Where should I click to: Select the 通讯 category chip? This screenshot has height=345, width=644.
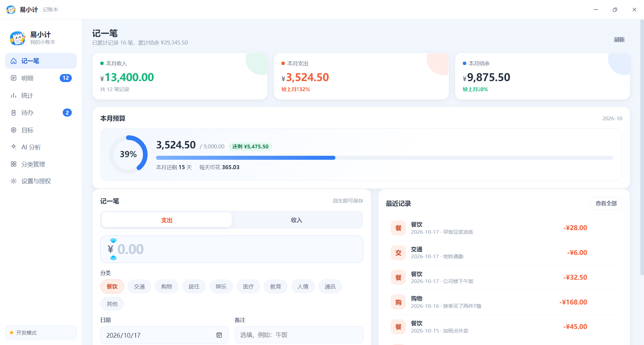[x=330, y=286]
